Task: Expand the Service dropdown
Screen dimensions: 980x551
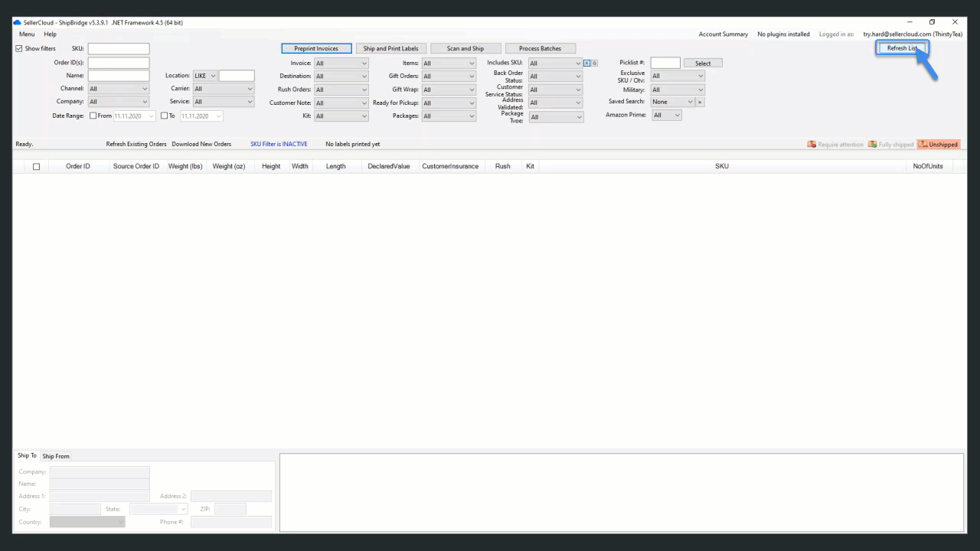Action: (224, 102)
